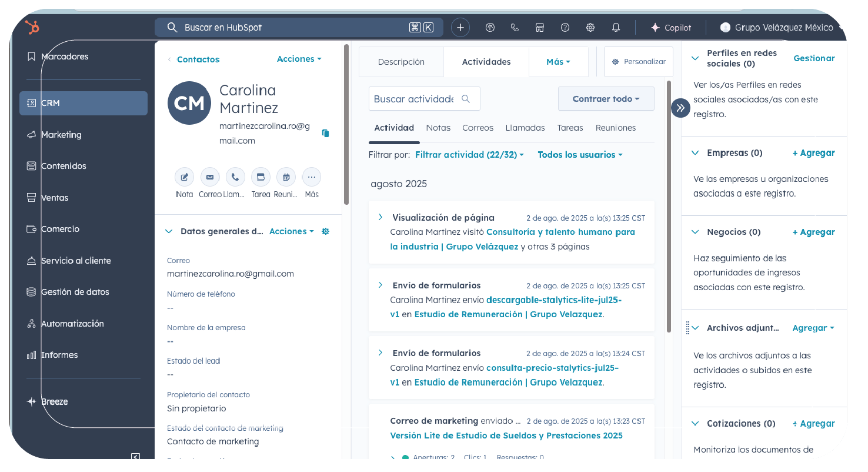
Task: Open the marketplace icon in top bar
Action: point(539,28)
